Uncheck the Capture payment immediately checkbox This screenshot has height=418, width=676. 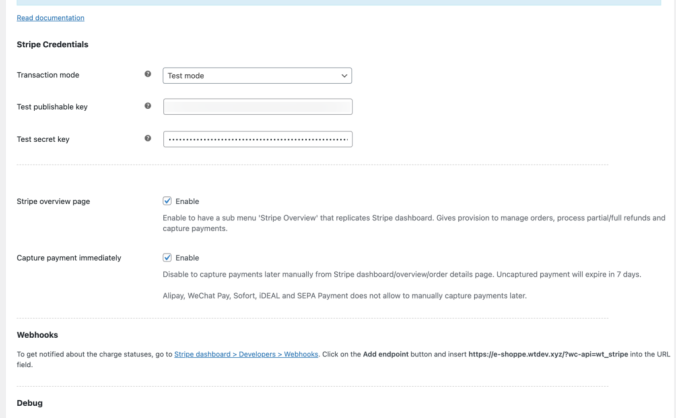[x=168, y=257]
